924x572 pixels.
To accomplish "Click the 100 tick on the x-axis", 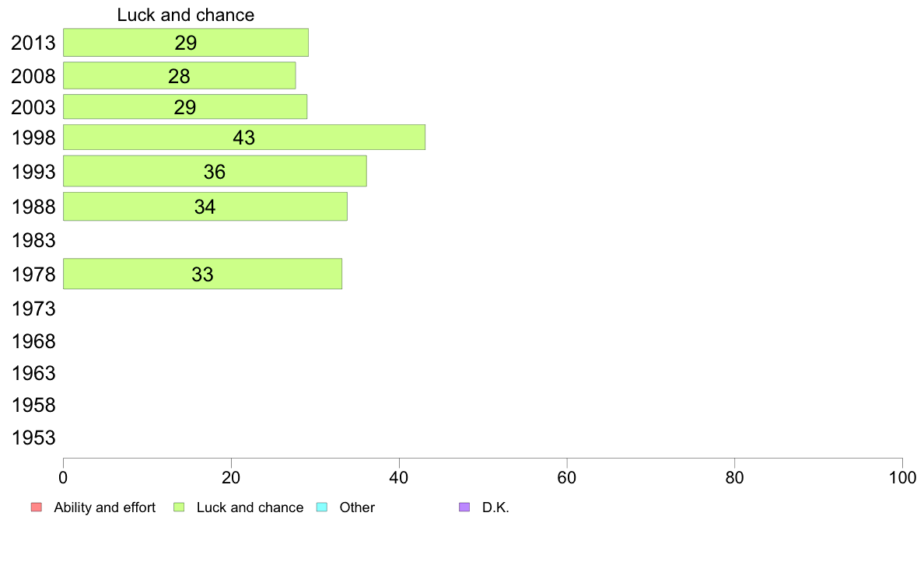I will [x=902, y=477].
